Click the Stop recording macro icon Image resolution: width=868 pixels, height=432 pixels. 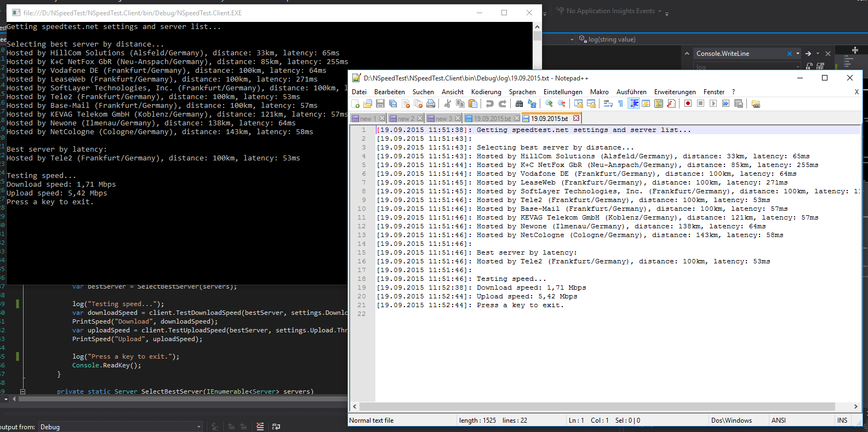coord(700,103)
